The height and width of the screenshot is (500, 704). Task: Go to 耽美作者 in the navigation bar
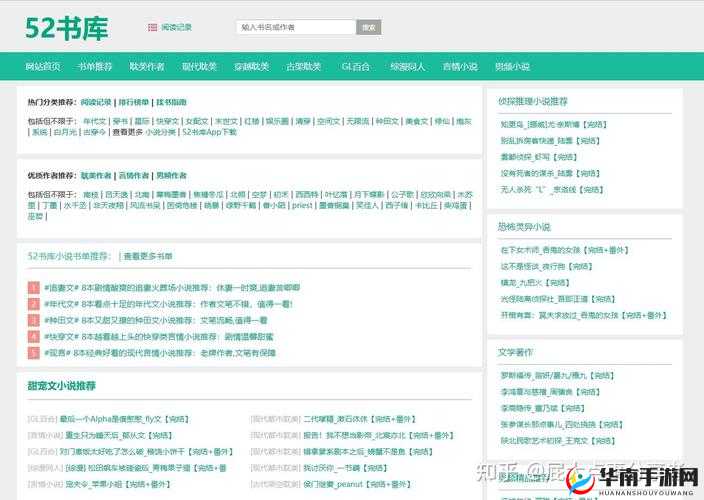click(x=147, y=66)
